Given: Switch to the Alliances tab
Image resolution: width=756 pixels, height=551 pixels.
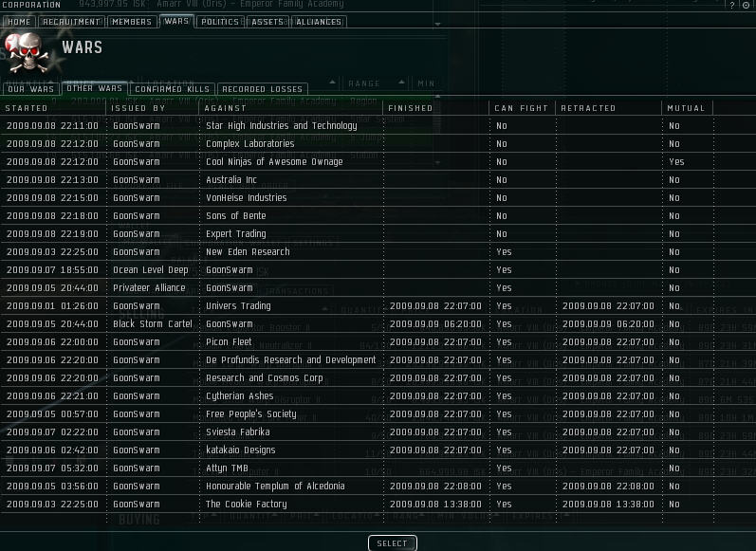Looking at the screenshot, I should tap(319, 22).
